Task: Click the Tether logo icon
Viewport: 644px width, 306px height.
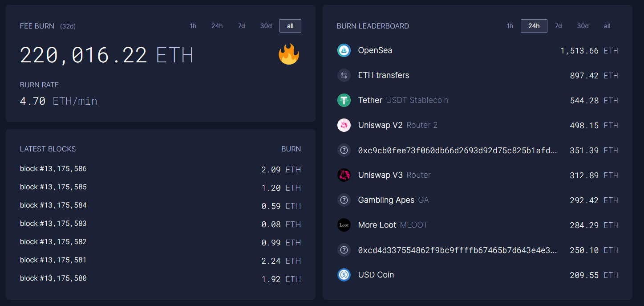Action: coord(344,101)
